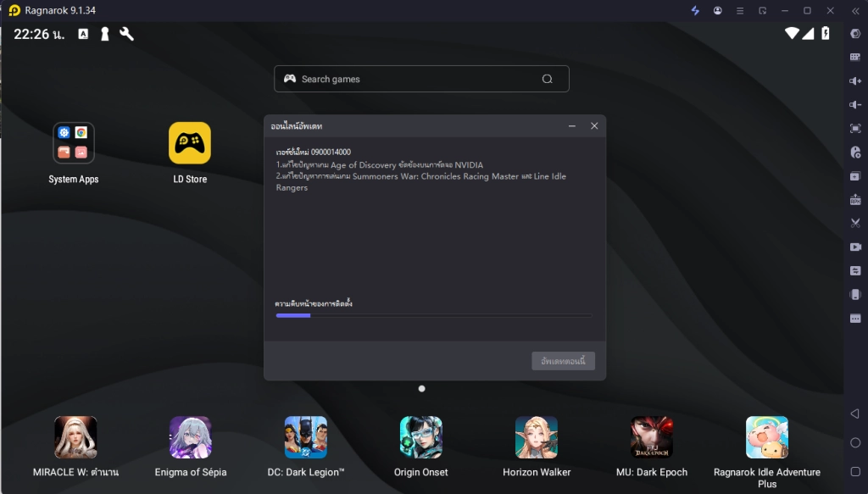Take a screenshot using scissors icon
868x494 pixels.
pos(855,224)
